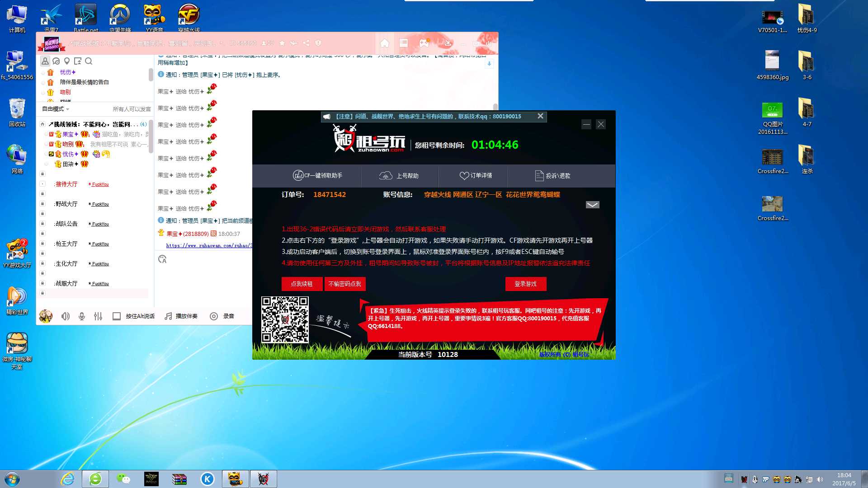Viewport: 868px width, 488px height.
Task: Switch to the YY raccoon taskbar button
Action: 235,479
